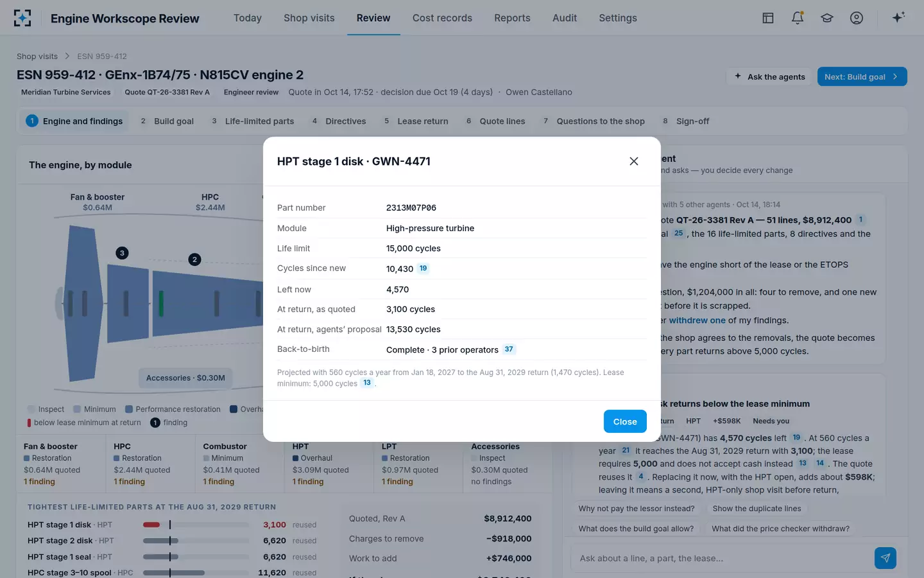Screen dimensions: 924x578
Task: Follow the 'withdrew one' link
Action: pyautogui.click(x=697, y=320)
